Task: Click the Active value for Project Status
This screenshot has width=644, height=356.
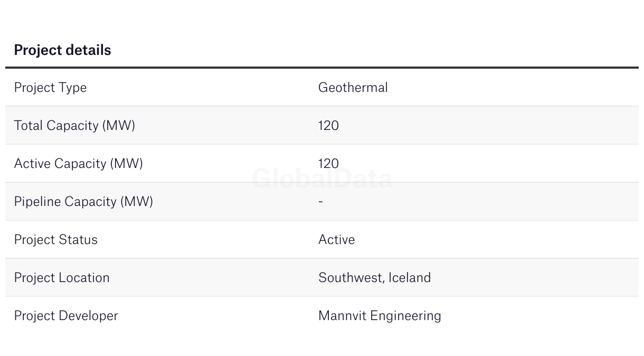Action: click(x=336, y=240)
